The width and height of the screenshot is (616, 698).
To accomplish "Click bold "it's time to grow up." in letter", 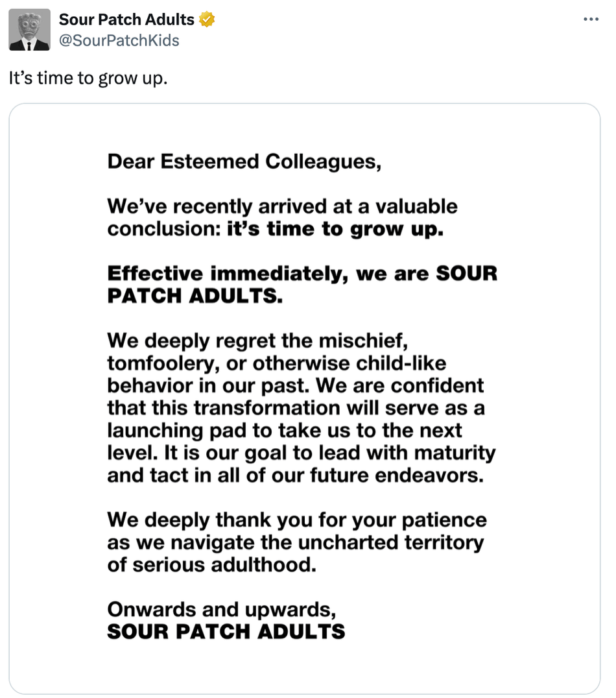I will pyautogui.click(x=335, y=230).
